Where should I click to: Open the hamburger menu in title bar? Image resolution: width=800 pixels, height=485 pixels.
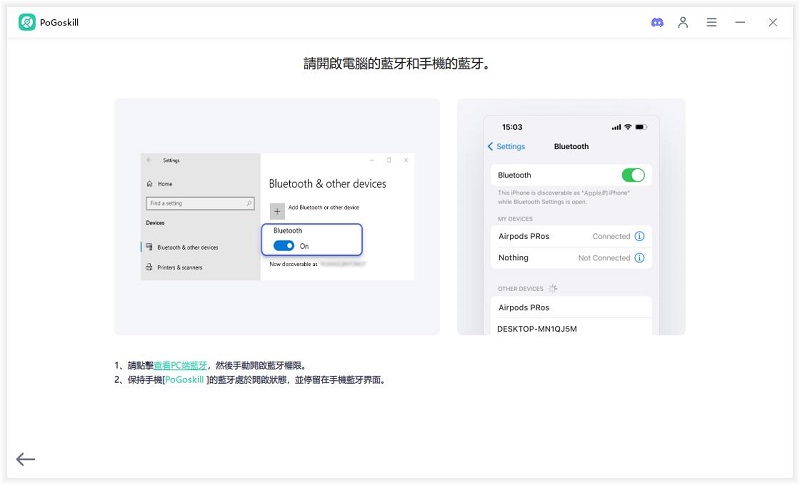(711, 22)
